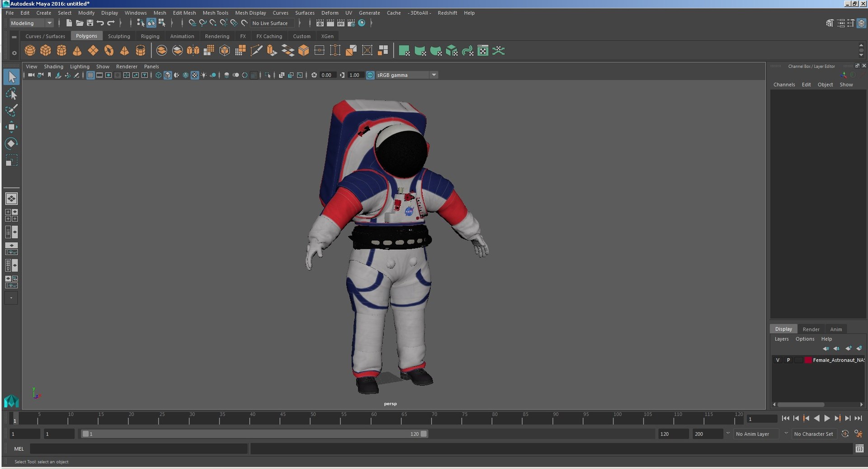The width and height of the screenshot is (868, 469).
Task: Create a polygon plane from shelf
Action: pyautogui.click(x=93, y=51)
